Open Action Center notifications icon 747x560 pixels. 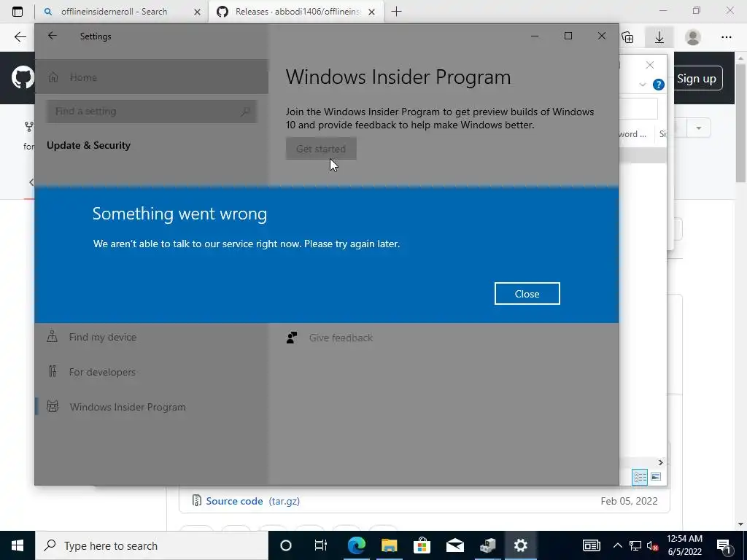(x=724, y=545)
